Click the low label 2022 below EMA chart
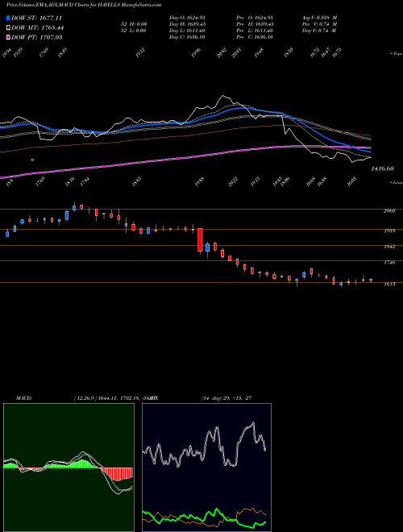This screenshot has height=532, width=403. 233,182
